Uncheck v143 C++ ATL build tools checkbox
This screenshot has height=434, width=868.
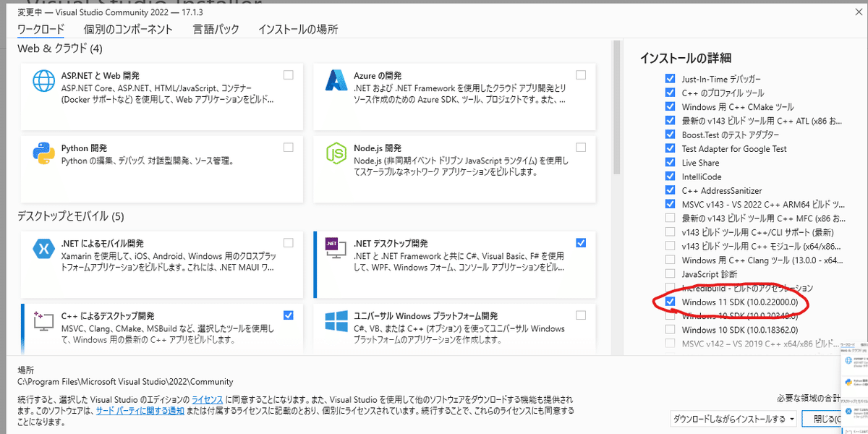click(x=670, y=121)
